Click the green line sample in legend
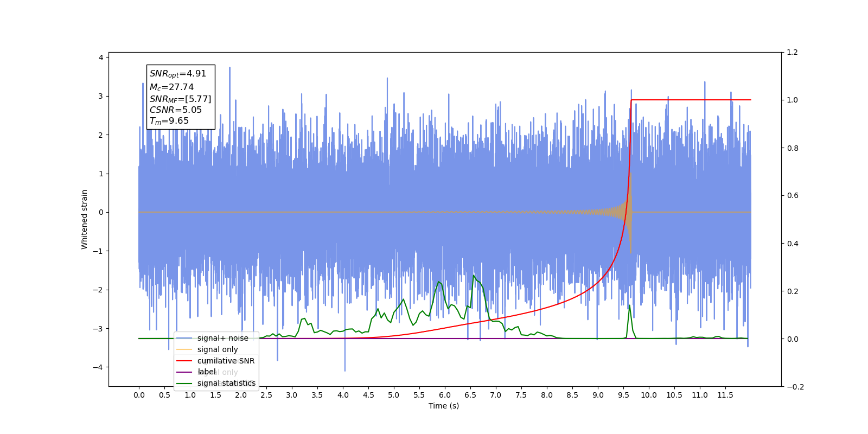This screenshot has height=434, width=868. (x=184, y=383)
